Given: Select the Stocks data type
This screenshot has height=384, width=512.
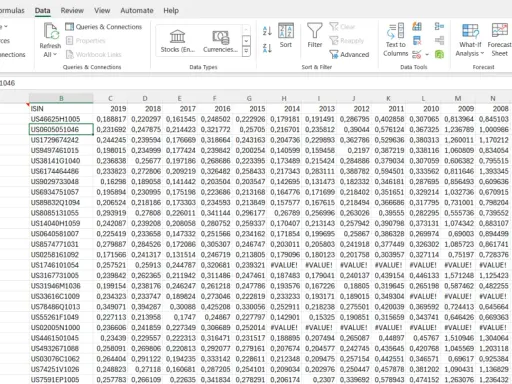Looking at the screenshot, I should (178, 41).
